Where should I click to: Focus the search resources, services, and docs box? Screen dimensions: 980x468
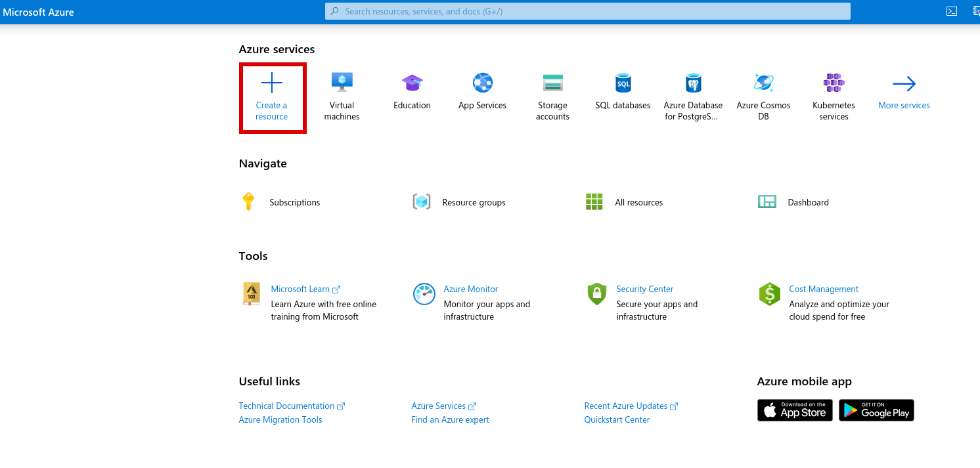[587, 11]
